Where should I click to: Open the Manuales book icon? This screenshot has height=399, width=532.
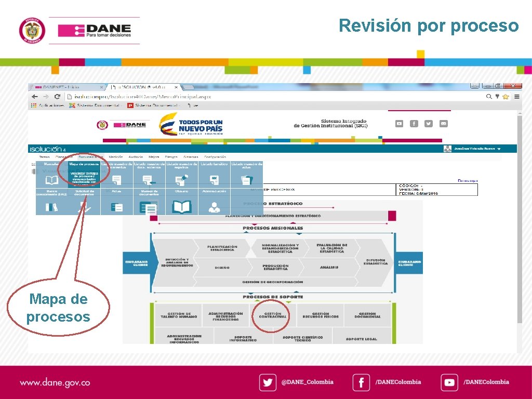tap(52, 180)
